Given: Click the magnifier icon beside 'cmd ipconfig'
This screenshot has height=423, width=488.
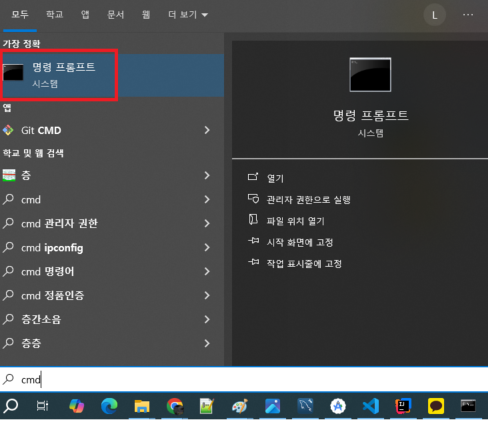Looking at the screenshot, I should point(8,247).
